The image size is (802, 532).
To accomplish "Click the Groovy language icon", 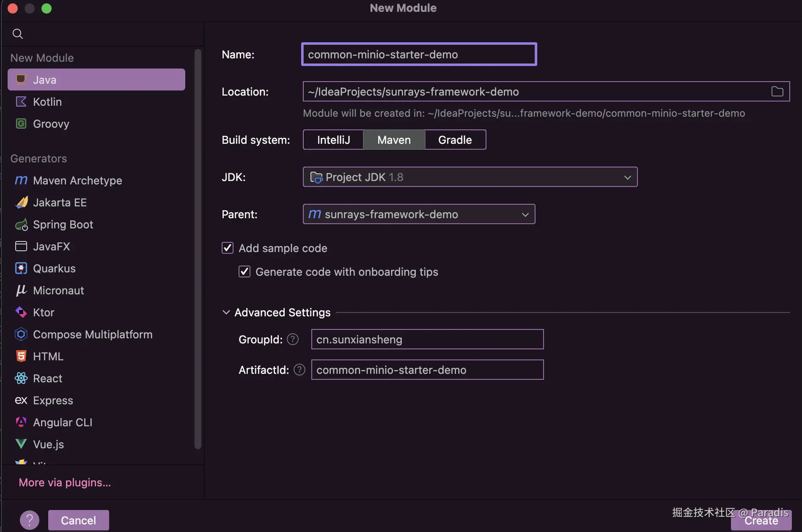I will pos(21,123).
